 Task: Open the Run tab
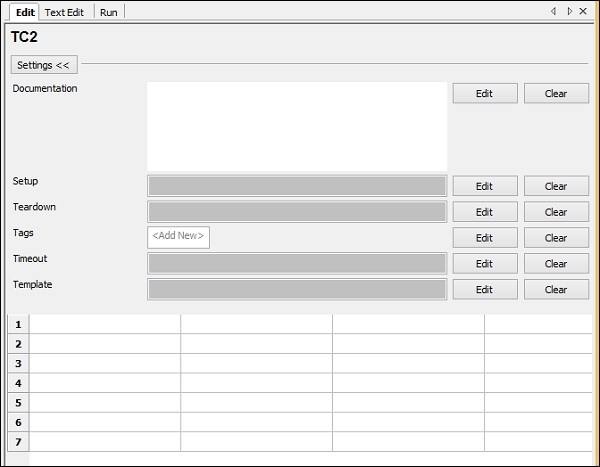pos(109,11)
